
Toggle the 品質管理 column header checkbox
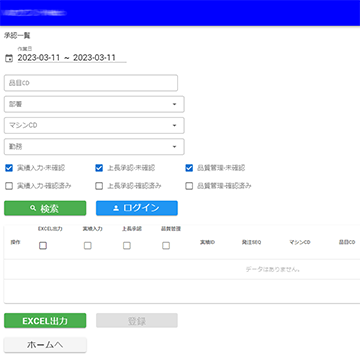[166, 246]
